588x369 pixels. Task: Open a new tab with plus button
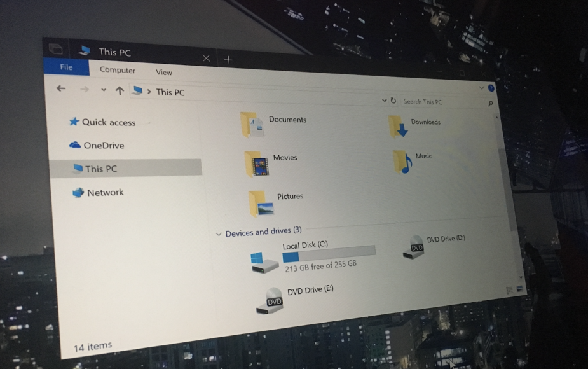click(228, 60)
